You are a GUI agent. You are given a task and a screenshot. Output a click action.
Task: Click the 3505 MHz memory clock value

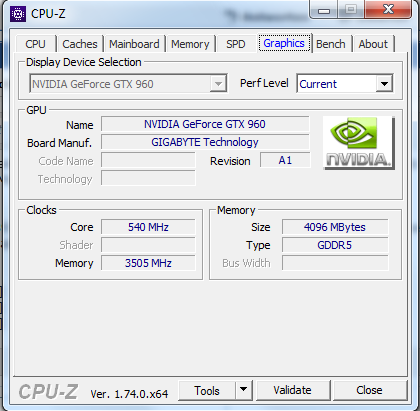(148, 263)
